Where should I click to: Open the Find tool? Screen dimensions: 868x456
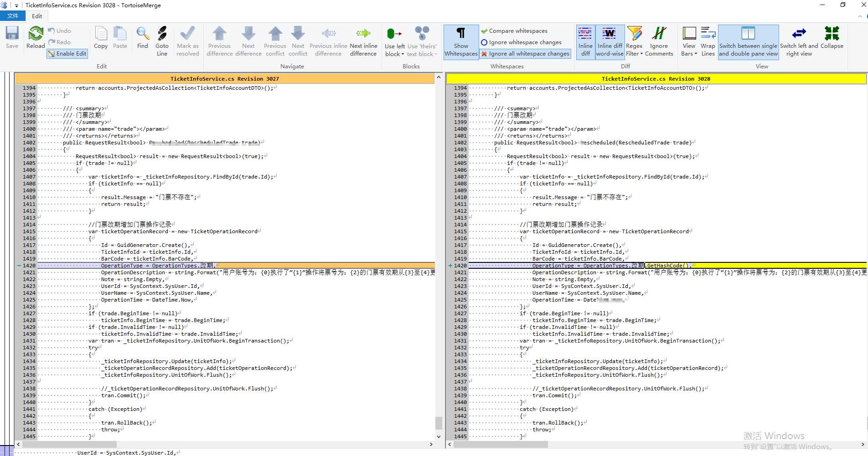pyautogui.click(x=142, y=38)
